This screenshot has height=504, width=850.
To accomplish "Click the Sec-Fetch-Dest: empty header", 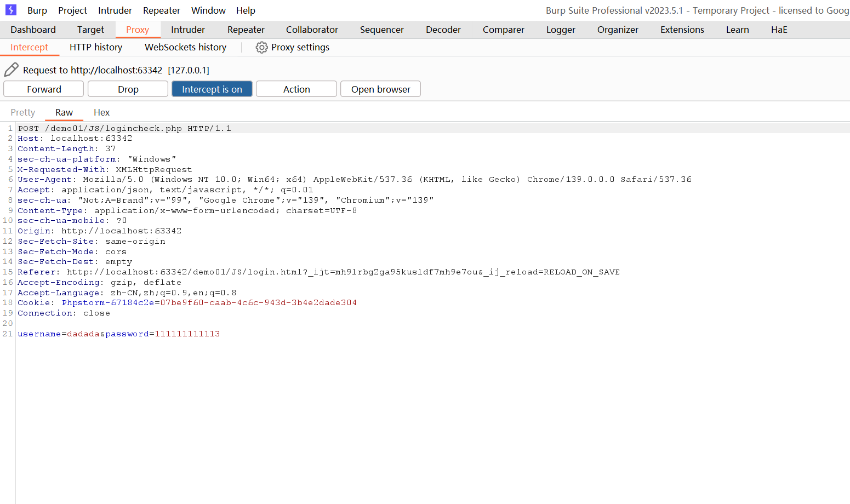I will (x=75, y=262).
